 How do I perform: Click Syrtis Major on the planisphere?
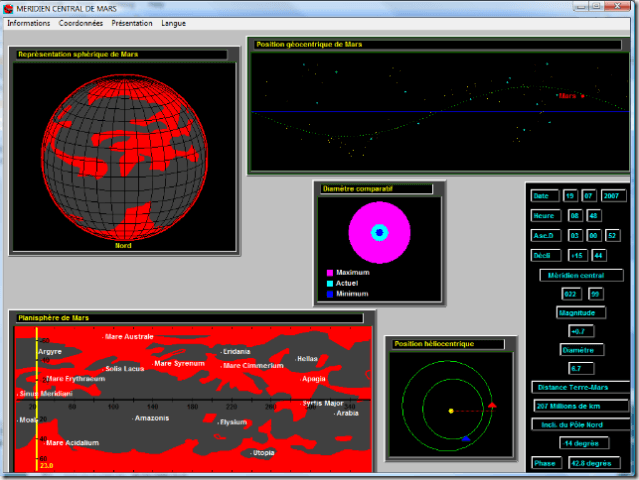pos(322,403)
